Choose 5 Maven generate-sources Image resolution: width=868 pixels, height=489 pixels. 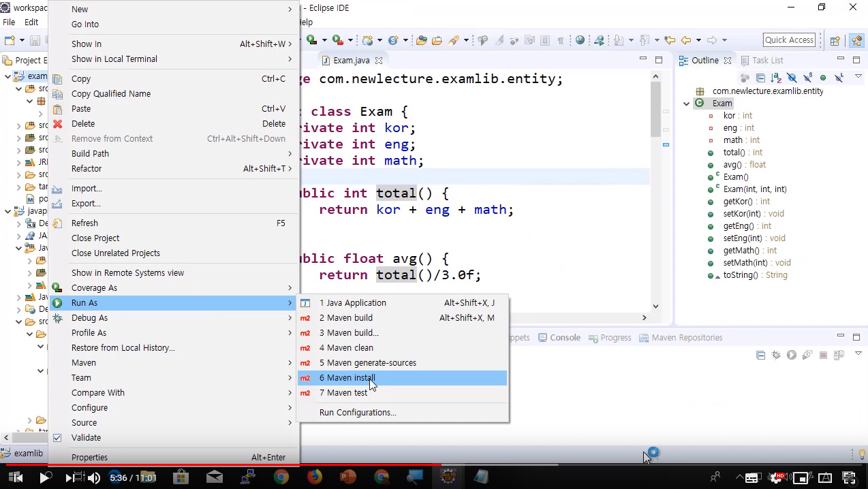(402, 363)
